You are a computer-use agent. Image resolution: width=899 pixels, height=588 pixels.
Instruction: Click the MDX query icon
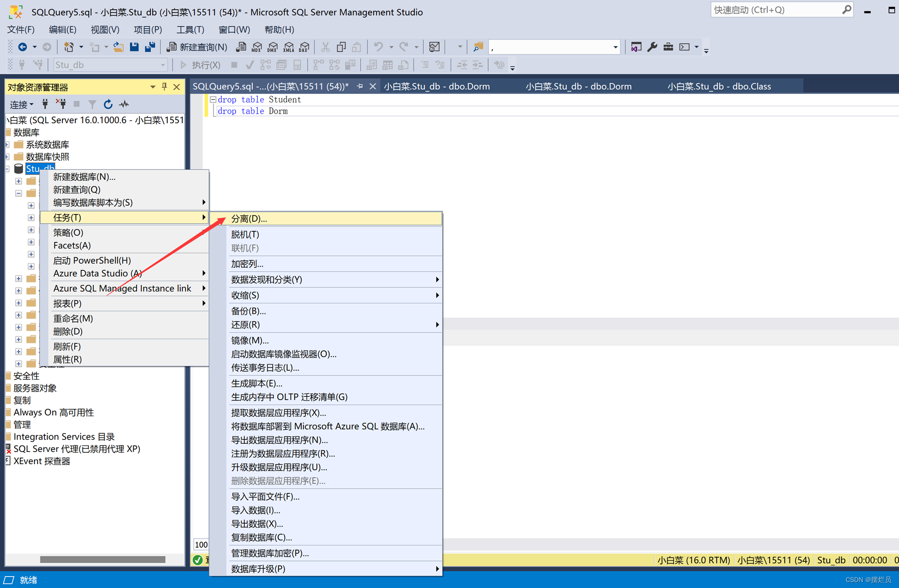click(257, 47)
